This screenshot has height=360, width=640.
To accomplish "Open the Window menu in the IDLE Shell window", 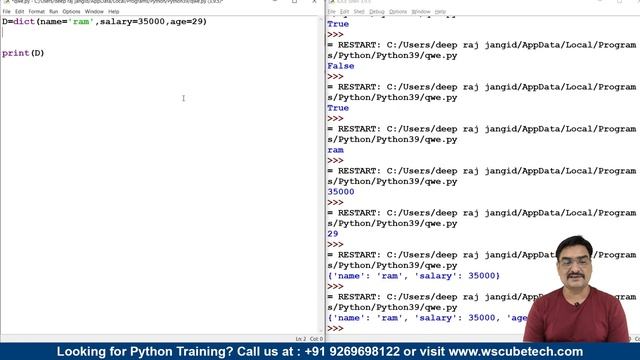I will 421,11.
